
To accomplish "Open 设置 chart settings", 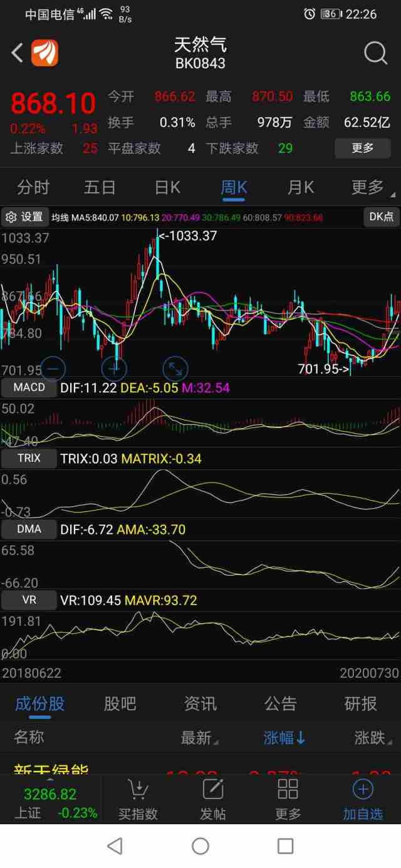I will tap(25, 217).
